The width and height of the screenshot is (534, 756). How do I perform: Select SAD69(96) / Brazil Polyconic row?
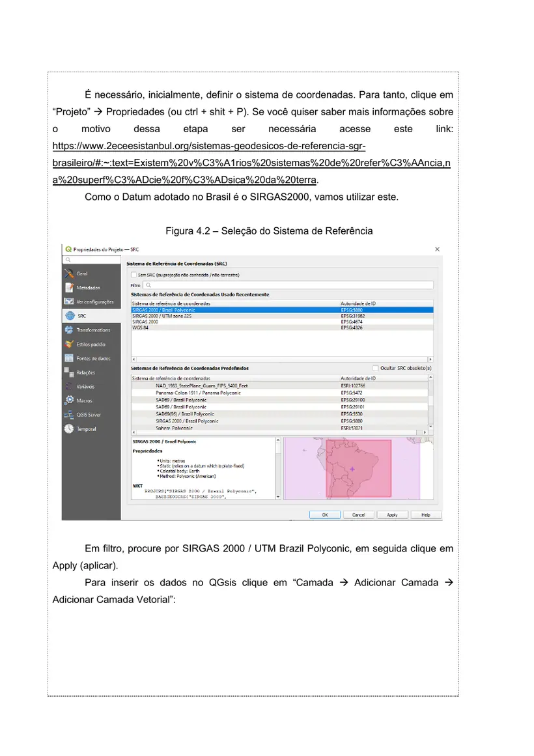[x=279, y=413]
